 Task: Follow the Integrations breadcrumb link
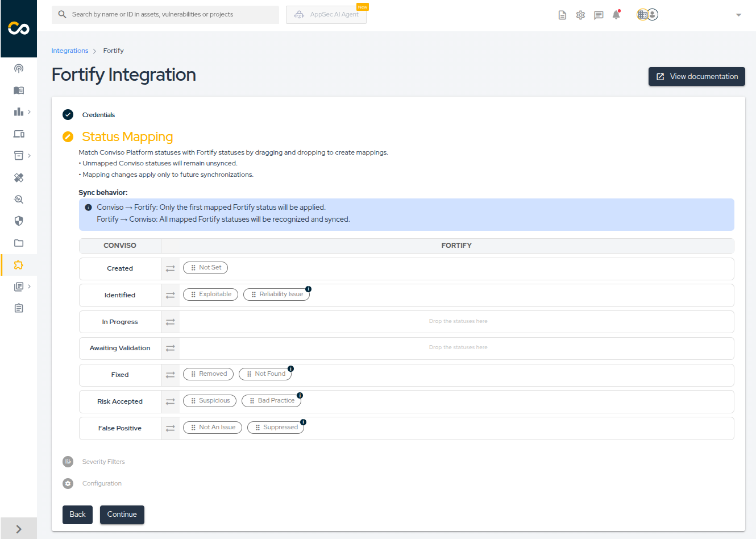(x=70, y=51)
